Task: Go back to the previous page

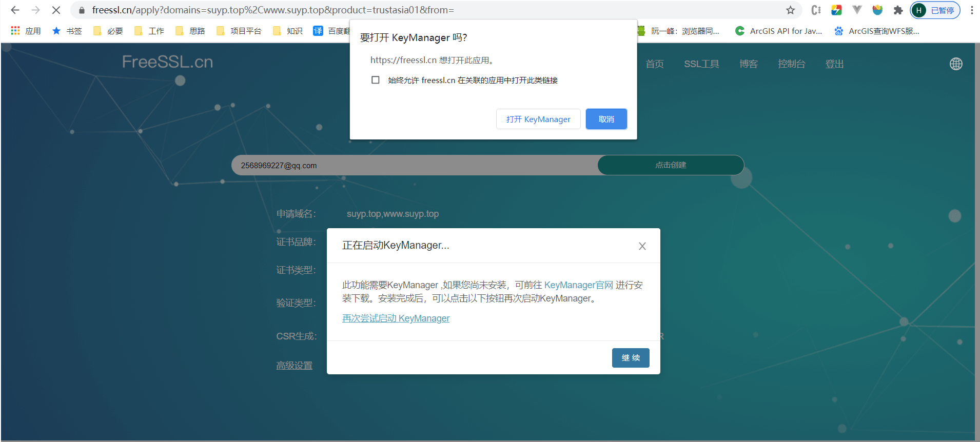Action: click(x=15, y=10)
